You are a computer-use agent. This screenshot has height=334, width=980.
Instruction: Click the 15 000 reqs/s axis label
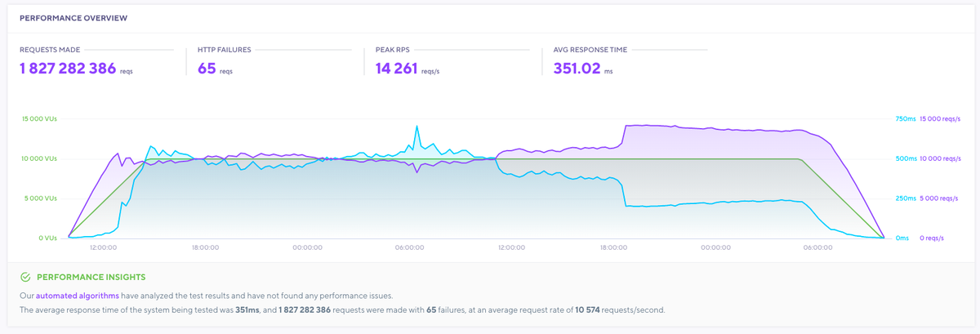[940, 118]
